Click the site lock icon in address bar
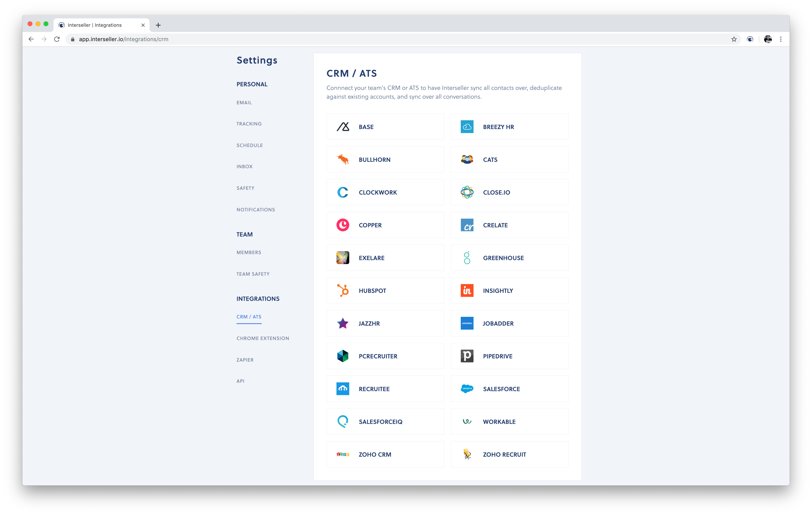Viewport: 812px width, 515px height. click(x=73, y=39)
